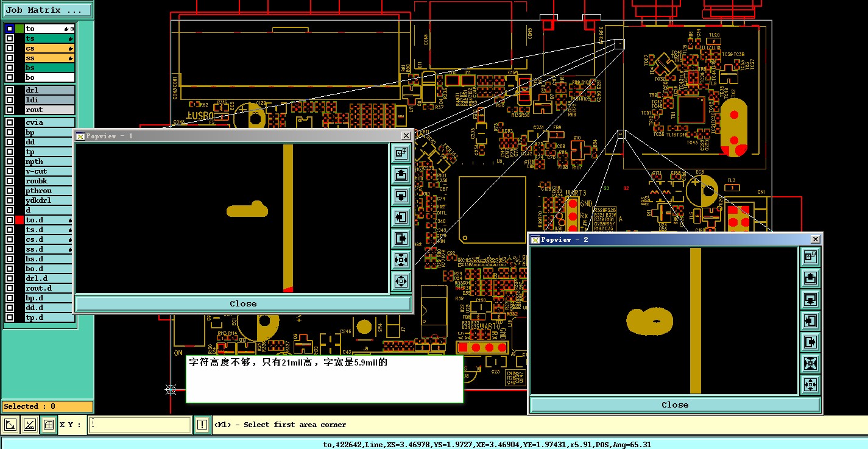Image resolution: width=868 pixels, height=449 pixels.
Task: Open the Job Matrix ... button
Action: [x=48, y=10]
